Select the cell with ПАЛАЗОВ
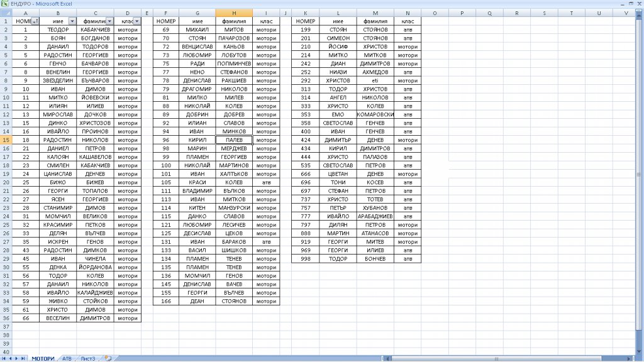644x362 pixels. pyautogui.click(x=375, y=156)
